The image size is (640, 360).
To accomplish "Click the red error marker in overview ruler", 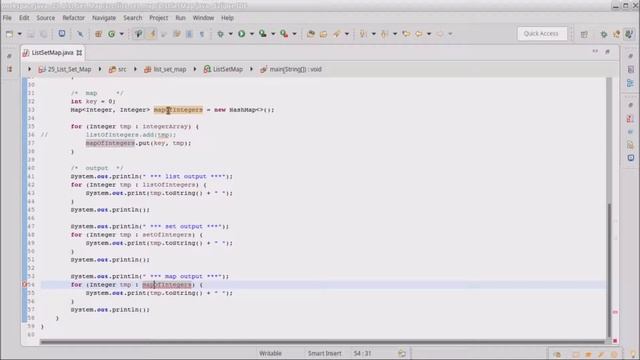I will 615,312.
